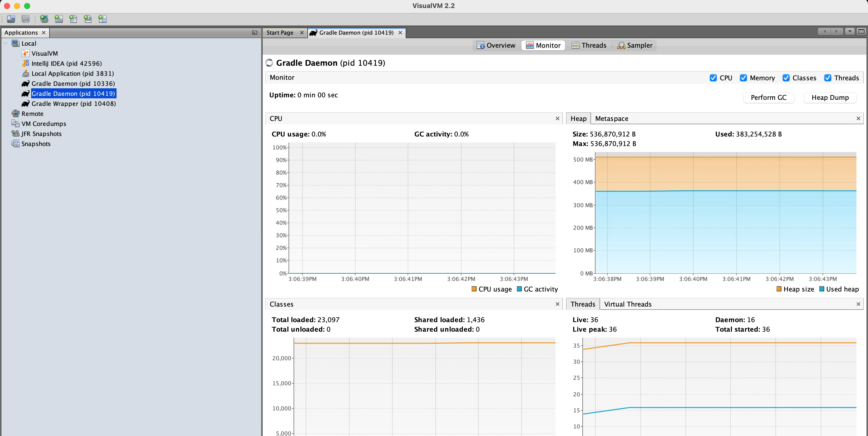
Task: Switch to the Sampler tab
Action: [x=635, y=45]
